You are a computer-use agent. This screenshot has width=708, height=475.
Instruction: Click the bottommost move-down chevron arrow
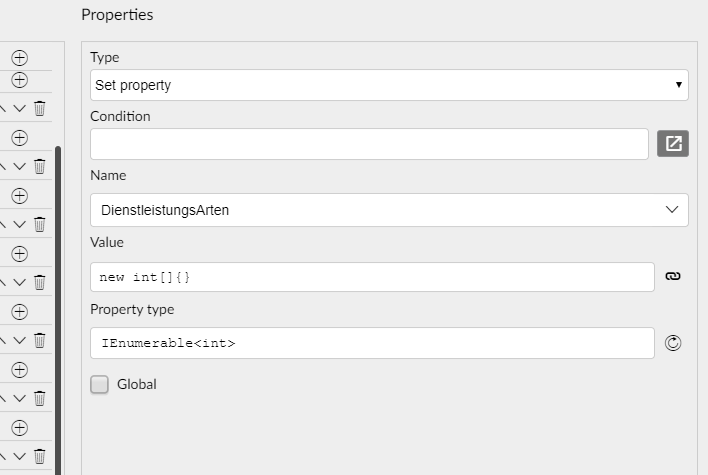pyautogui.click(x=19, y=456)
